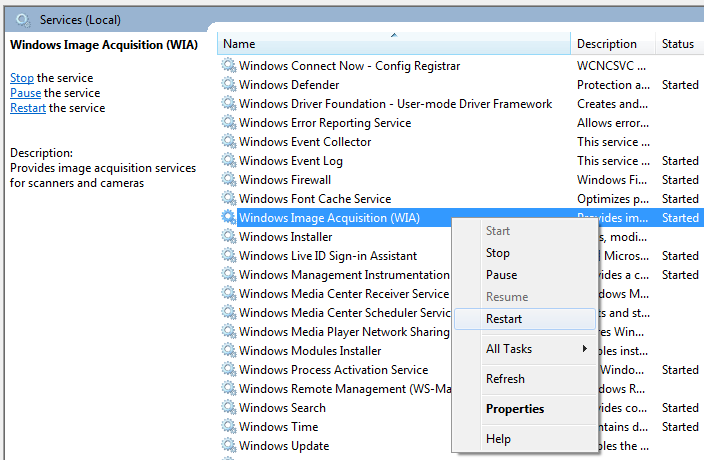Select Windows Error Reporting Service name
The width and height of the screenshot is (704, 460).
click(325, 123)
